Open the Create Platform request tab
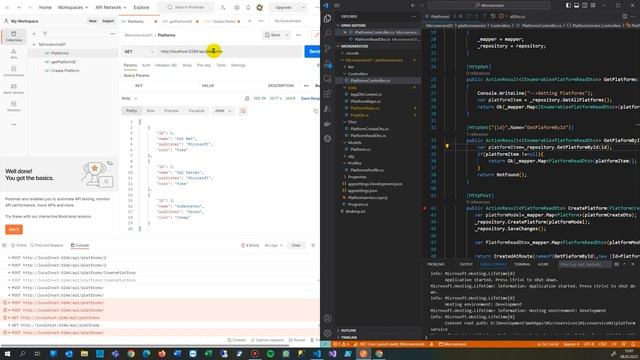Viewport: 640px width, 360px height. point(222,21)
